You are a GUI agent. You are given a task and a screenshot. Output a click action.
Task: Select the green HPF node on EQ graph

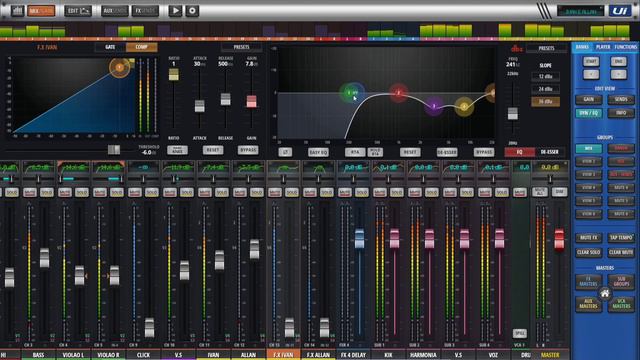click(x=349, y=93)
